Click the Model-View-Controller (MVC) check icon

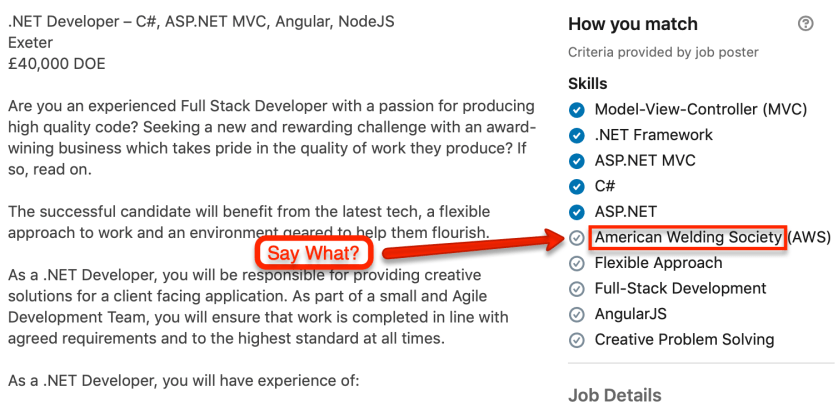(x=576, y=109)
